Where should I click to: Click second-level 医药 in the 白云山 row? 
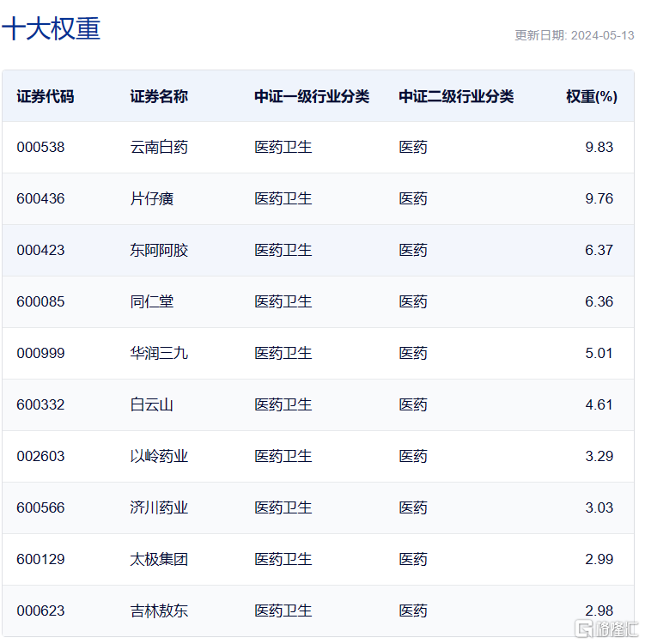[413, 404]
